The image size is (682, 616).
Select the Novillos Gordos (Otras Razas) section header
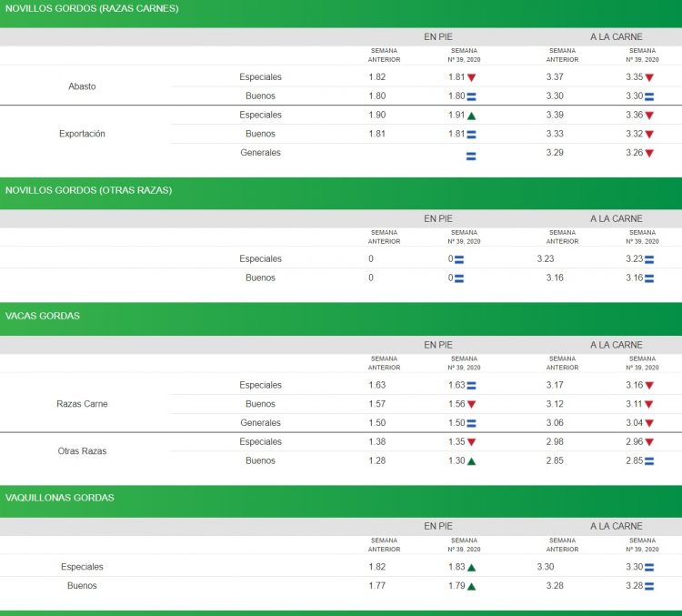88,190
